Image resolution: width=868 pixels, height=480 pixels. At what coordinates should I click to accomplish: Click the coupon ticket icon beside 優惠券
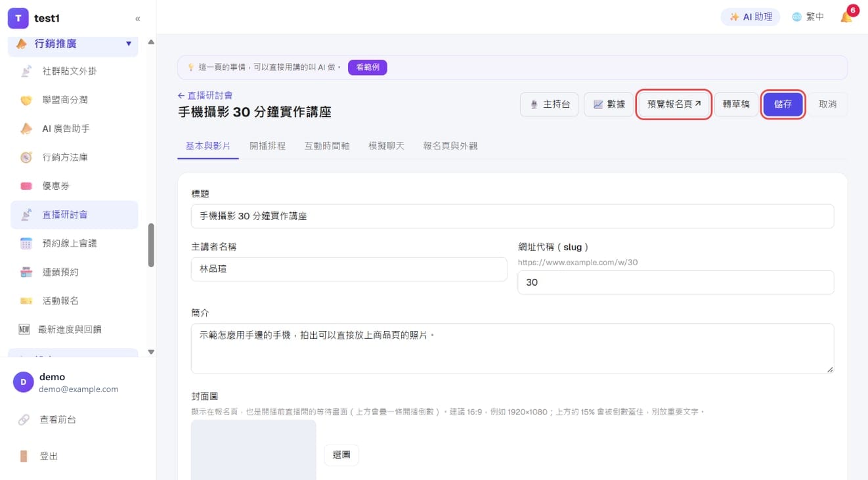coord(26,186)
